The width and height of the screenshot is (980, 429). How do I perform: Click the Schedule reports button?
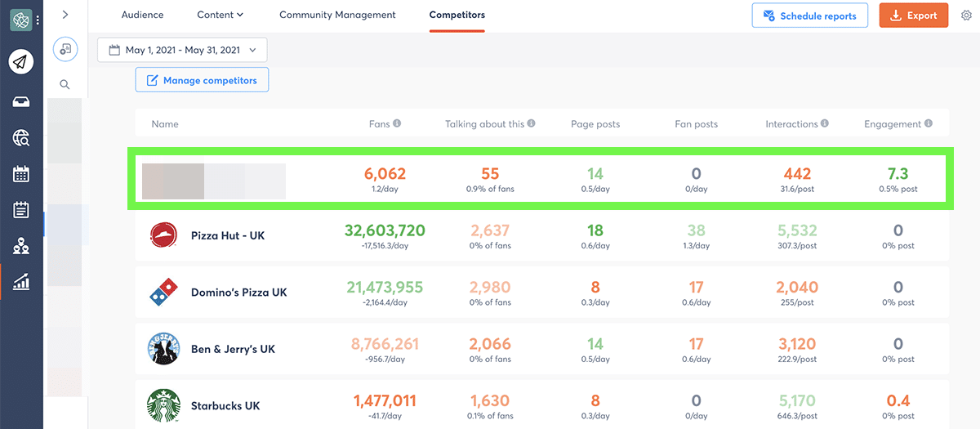[809, 16]
